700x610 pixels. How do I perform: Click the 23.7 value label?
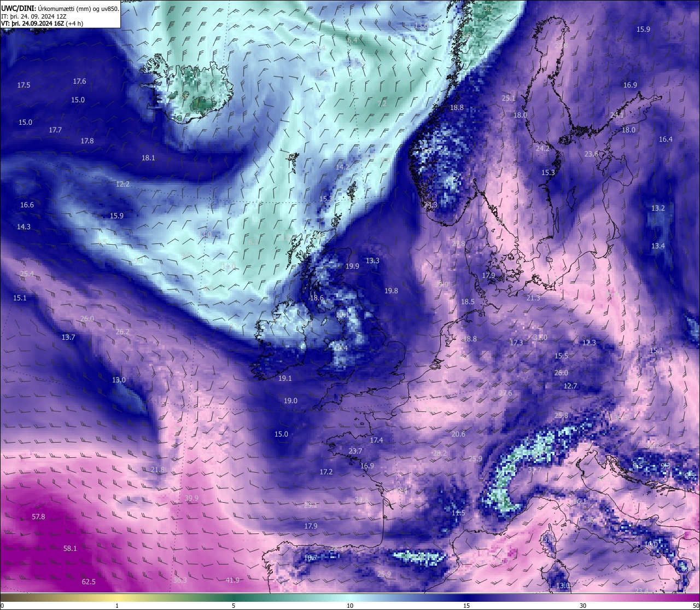tap(355, 451)
